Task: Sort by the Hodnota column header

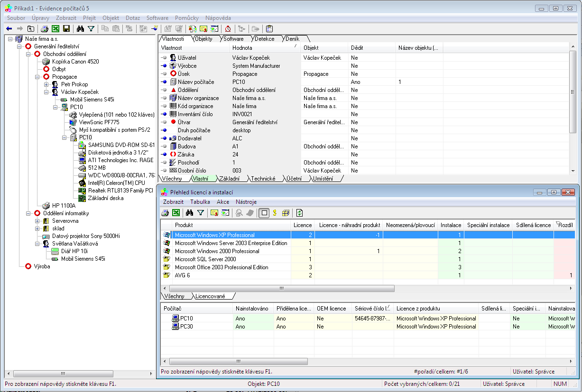Action: click(265, 48)
